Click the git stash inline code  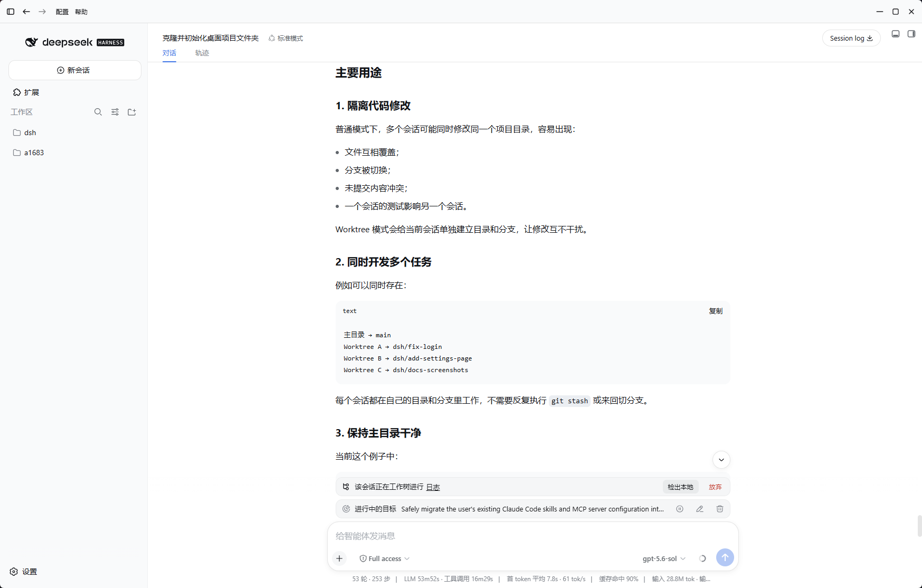(x=569, y=401)
